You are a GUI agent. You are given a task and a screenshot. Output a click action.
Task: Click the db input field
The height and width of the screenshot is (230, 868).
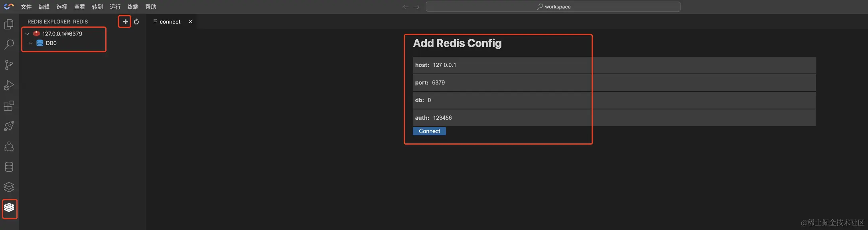click(x=614, y=100)
